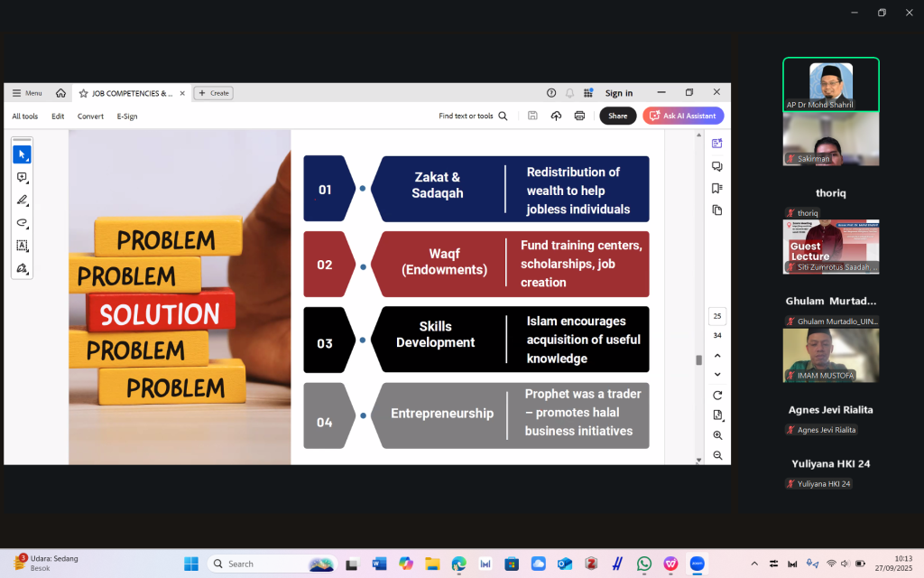Open the notifications bell
The image size is (924, 578).
[569, 93]
